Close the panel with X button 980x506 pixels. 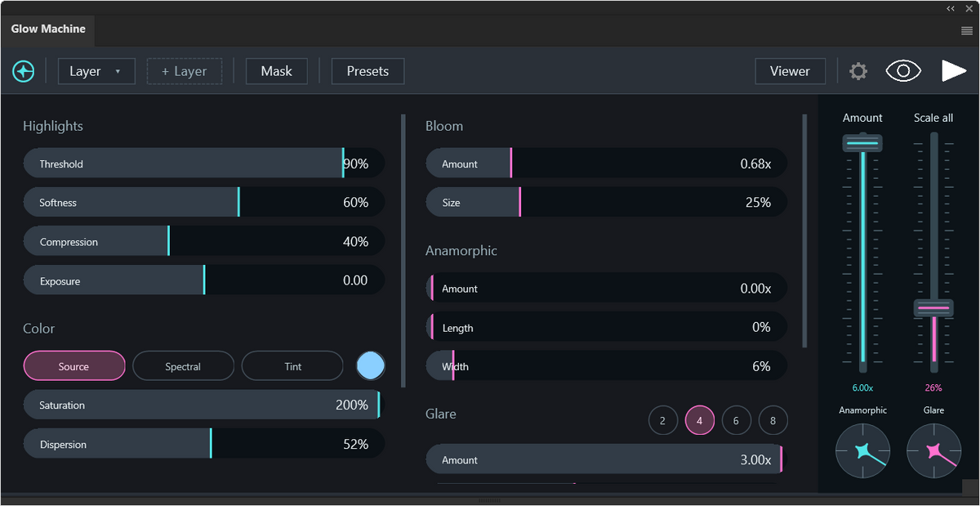(969, 8)
